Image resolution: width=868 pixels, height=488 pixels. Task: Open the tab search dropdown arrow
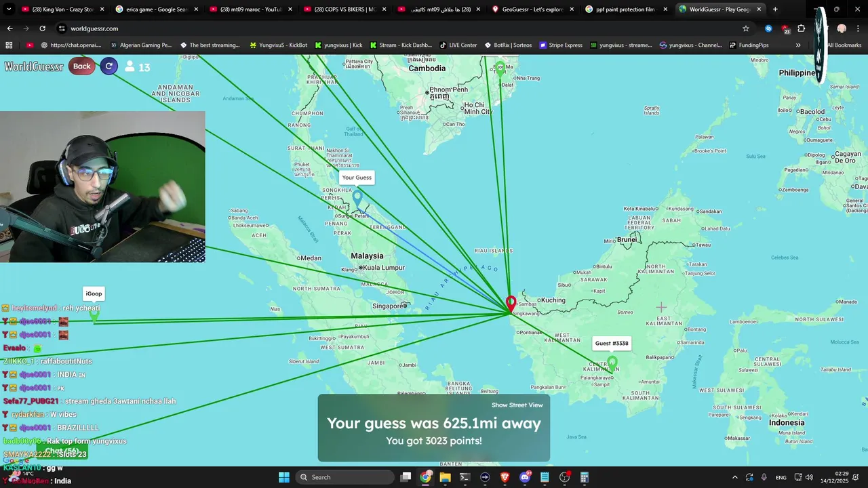pyautogui.click(x=9, y=9)
